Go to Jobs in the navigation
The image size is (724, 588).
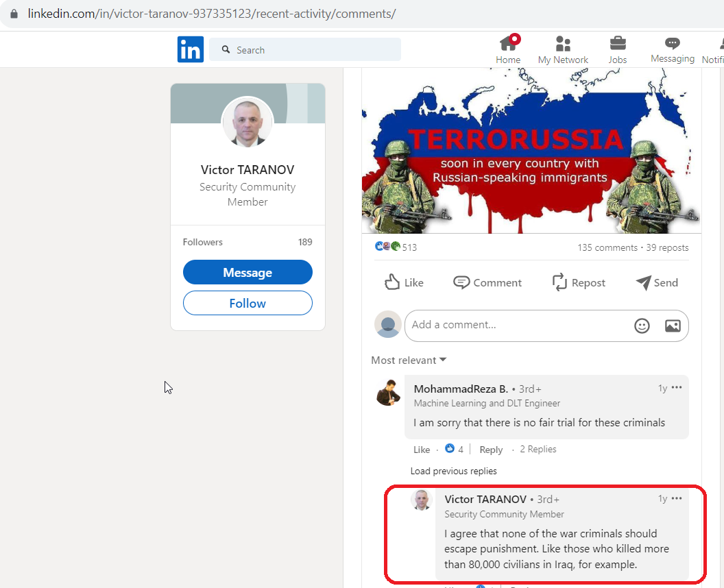click(617, 49)
